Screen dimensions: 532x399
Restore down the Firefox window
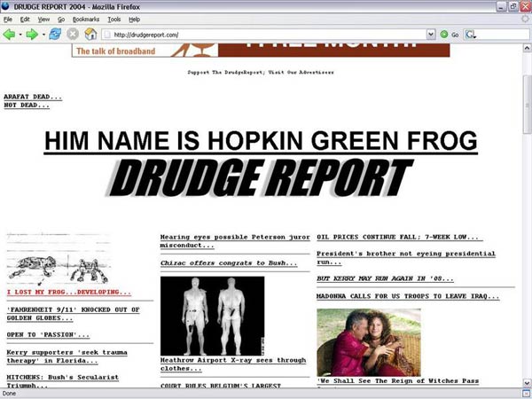[x=513, y=6]
